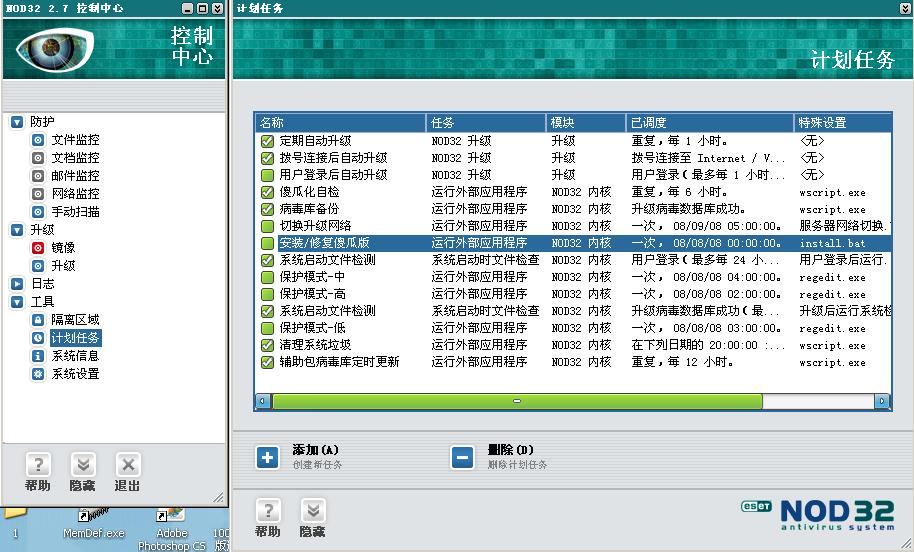Image resolution: width=914 pixels, height=552 pixels.
Task: Enable the 保护模式-高 task checkbox
Action: [x=267, y=294]
